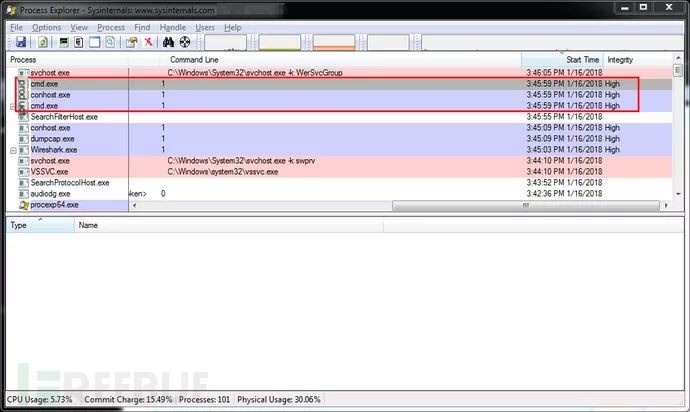Click the horizontal scrollbar thumb in process list
690x412 pixels.
pyautogui.click(x=526, y=206)
